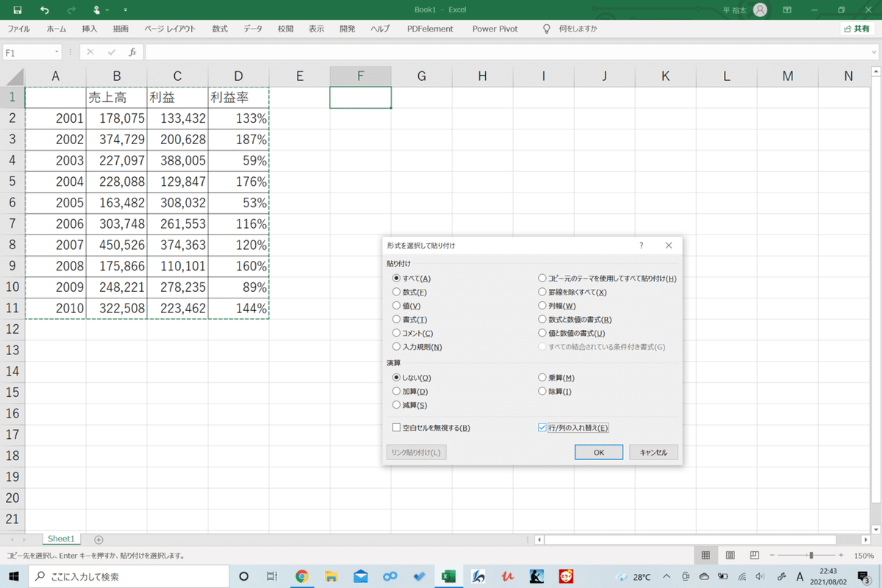Viewport: 882px width, 588px height.
Task: Select the 除算(I) operation radio button
Action: 542,391
